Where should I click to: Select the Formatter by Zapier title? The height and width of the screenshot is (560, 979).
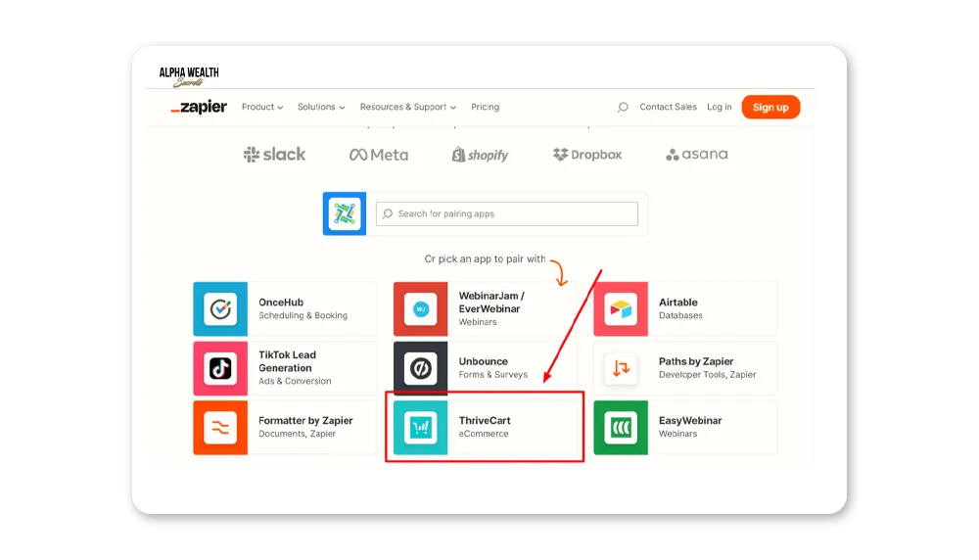[305, 421]
